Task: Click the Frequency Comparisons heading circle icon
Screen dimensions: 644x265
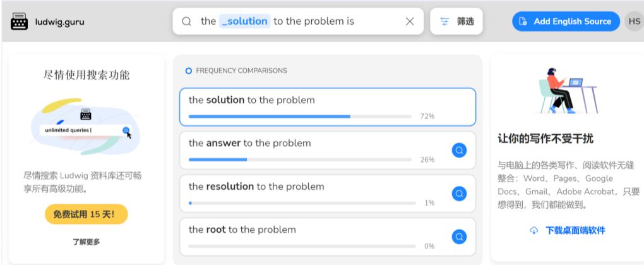Action: pos(189,71)
